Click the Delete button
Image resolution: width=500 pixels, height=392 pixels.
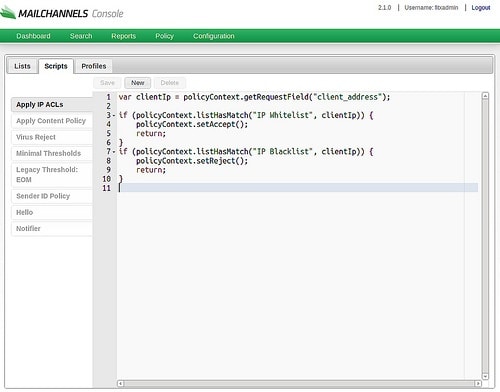(170, 83)
